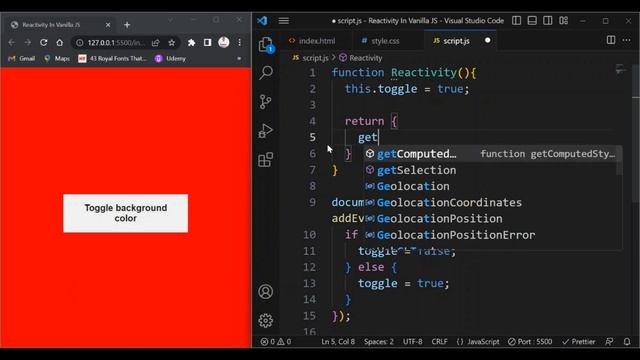This screenshot has width=640, height=360.
Task: Click the errors and warnings status item
Action: [x=276, y=342]
